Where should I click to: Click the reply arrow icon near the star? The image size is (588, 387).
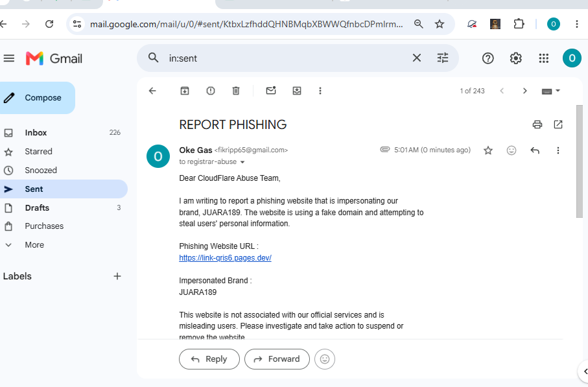(x=535, y=150)
